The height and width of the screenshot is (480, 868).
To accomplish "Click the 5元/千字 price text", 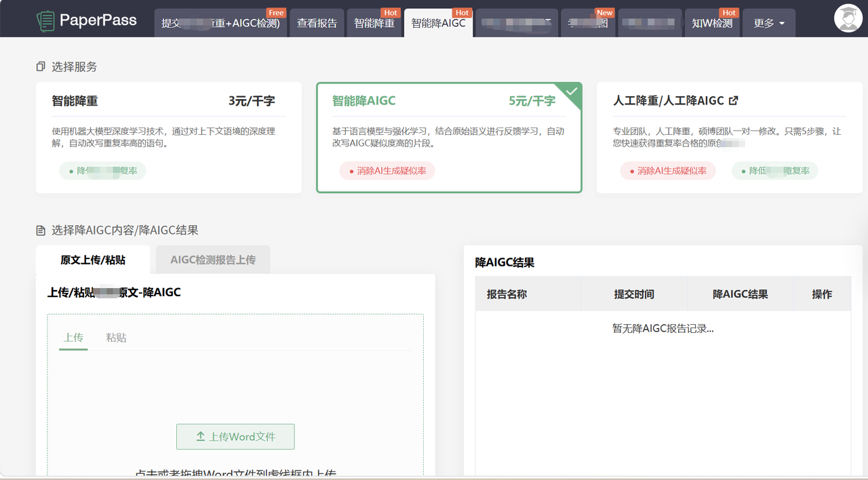I will pos(532,101).
